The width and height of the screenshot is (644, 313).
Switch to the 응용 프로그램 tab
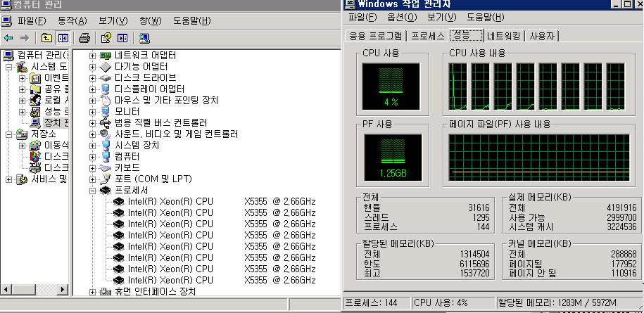pyautogui.click(x=375, y=36)
